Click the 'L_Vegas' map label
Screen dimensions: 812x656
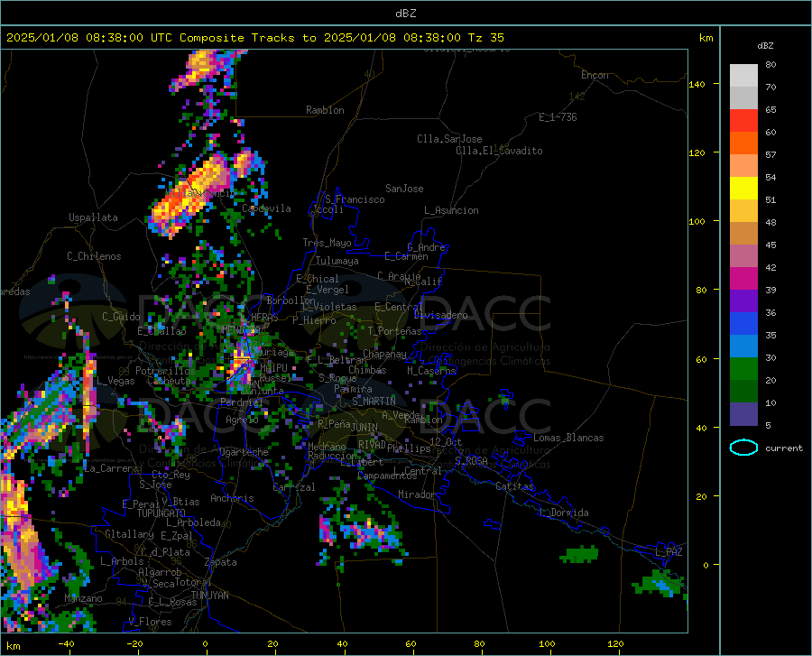tap(115, 381)
